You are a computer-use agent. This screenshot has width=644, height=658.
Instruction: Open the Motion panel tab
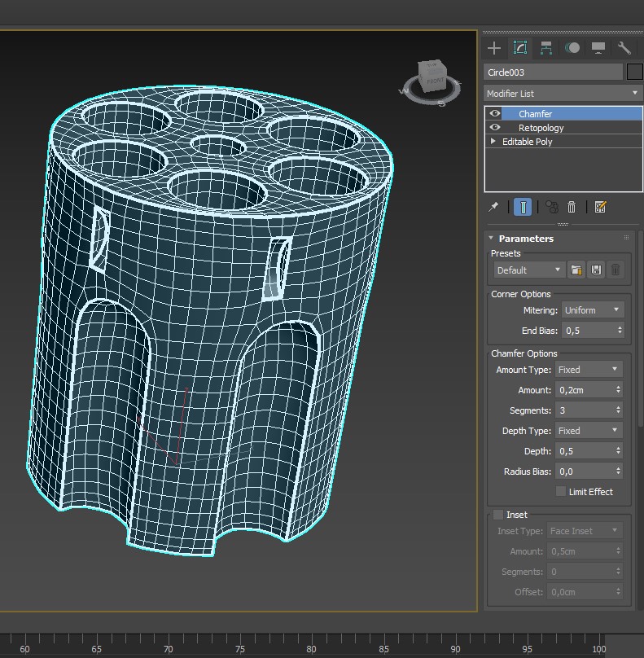click(572, 48)
